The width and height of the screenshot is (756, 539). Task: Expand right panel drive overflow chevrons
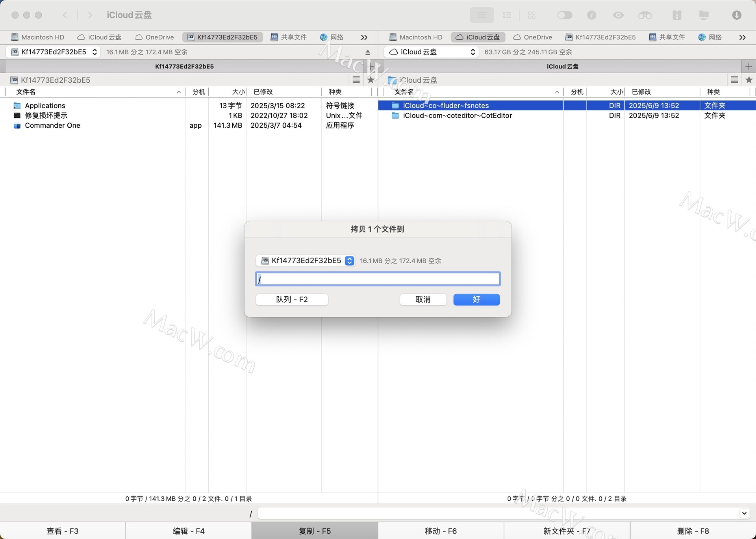tap(743, 37)
